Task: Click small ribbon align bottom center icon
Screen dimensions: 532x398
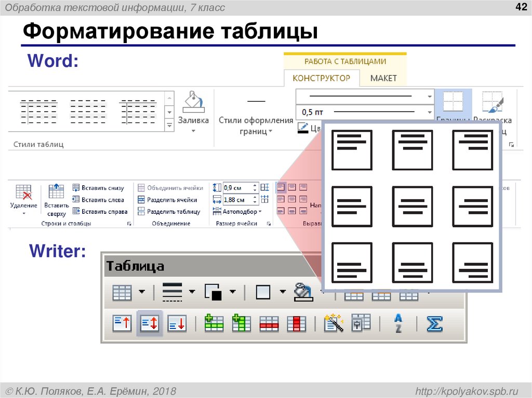Action: tap(292, 211)
